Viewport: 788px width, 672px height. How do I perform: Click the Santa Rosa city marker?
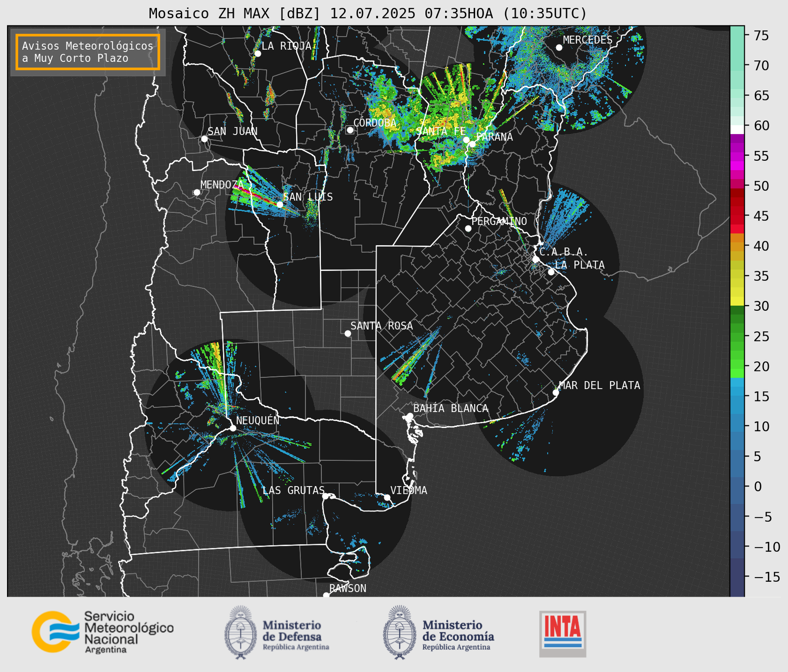pos(348,333)
